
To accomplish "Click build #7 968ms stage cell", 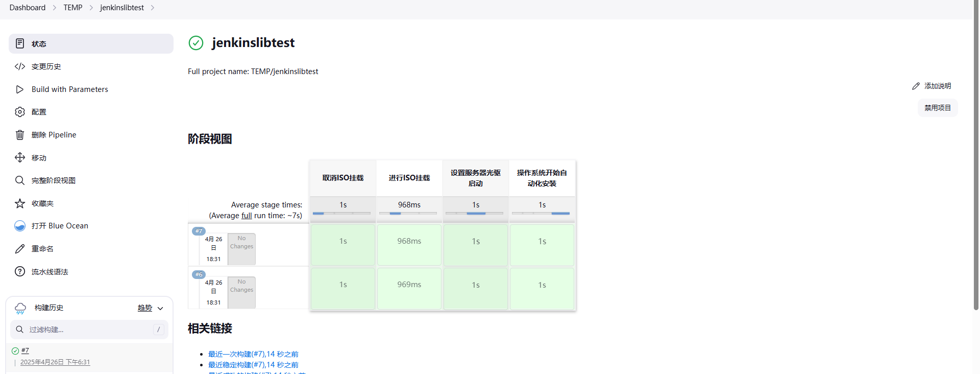I will click(409, 245).
